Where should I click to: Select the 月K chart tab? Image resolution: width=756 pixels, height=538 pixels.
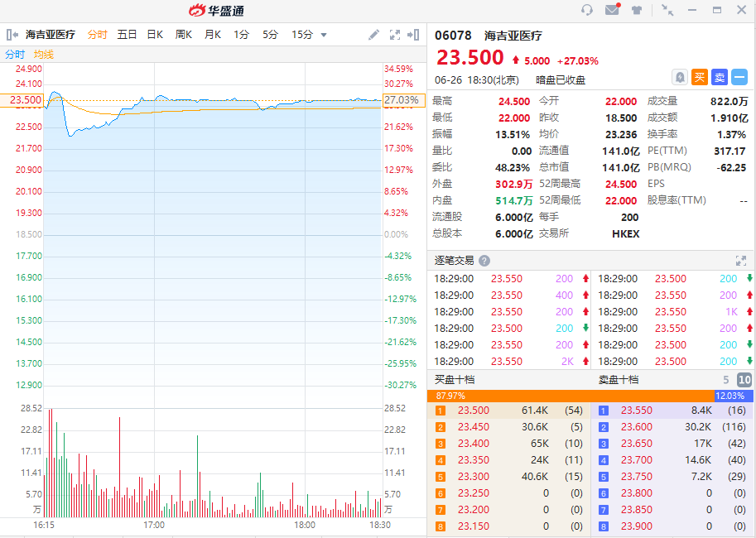pyautogui.click(x=213, y=35)
